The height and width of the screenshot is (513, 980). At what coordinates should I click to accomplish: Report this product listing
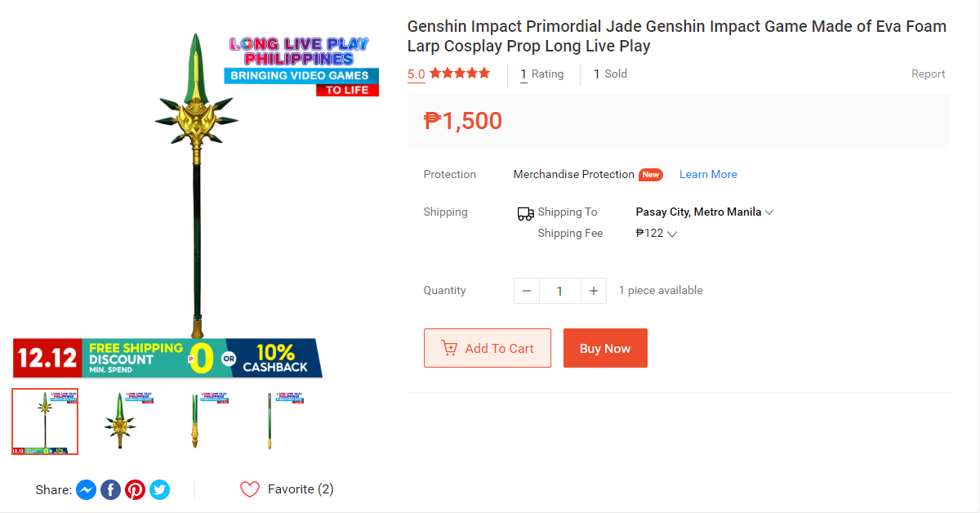(928, 74)
